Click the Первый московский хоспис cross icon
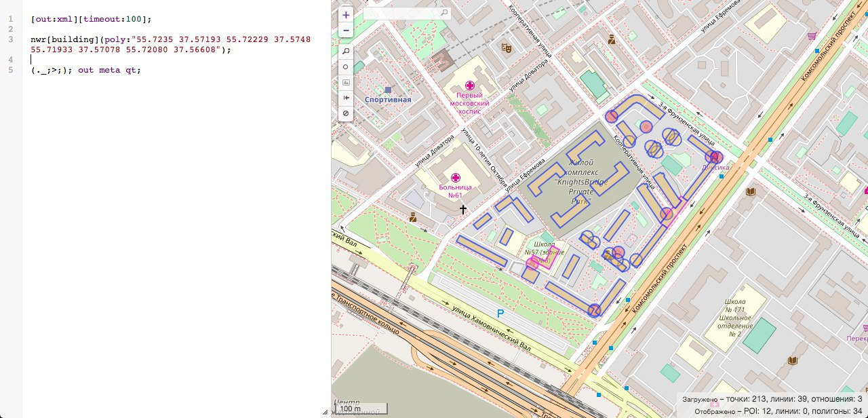The width and height of the screenshot is (868, 418). pyautogui.click(x=470, y=86)
